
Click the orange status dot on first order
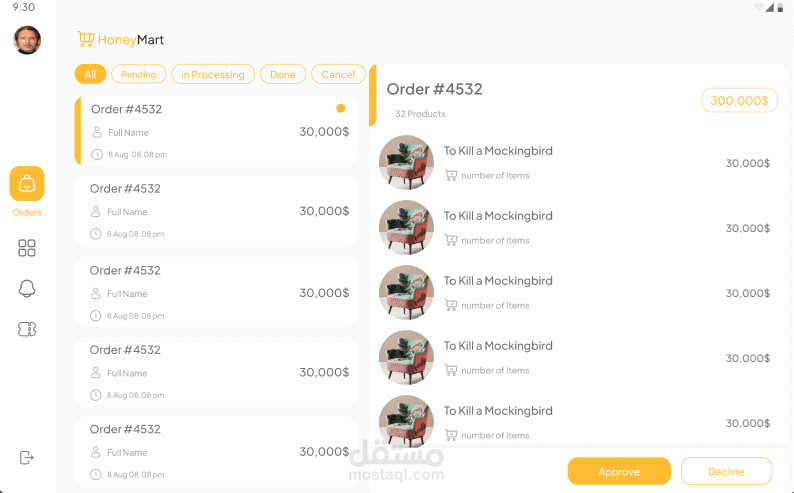pyautogui.click(x=341, y=108)
